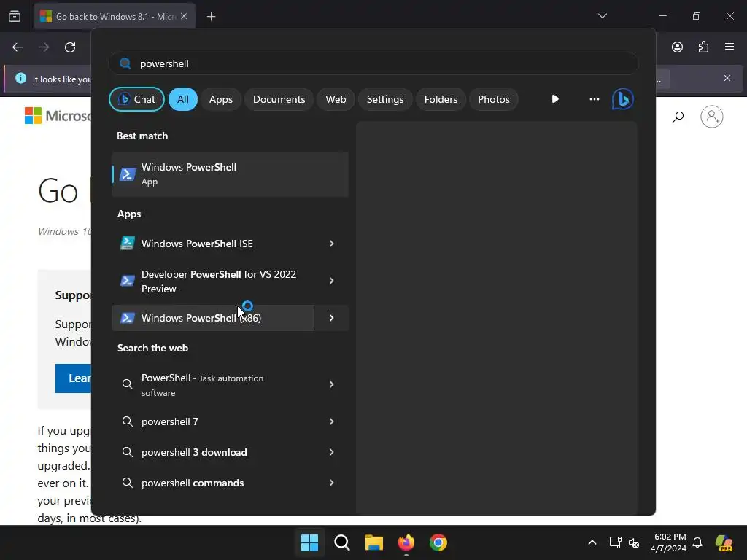Viewport: 747px width, 560px height.
Task: Open browser extensions puzzle icon
Action: [x=703, y=47]
